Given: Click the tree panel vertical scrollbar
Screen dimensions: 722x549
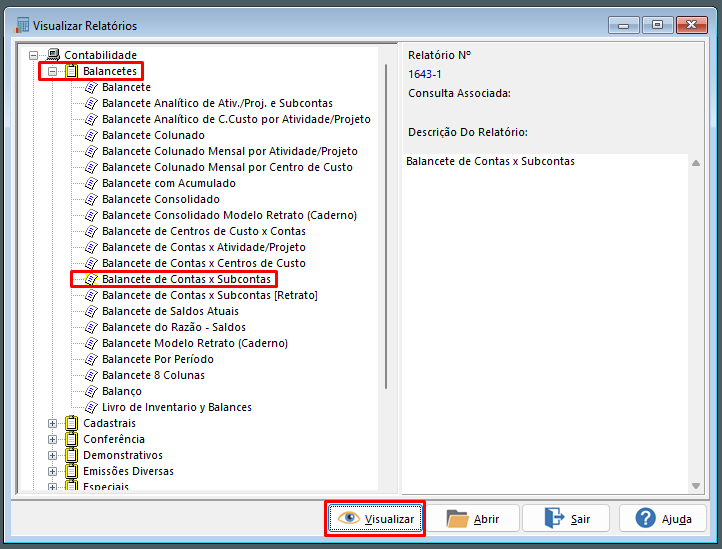Looking at the screenshot, I should [x=386, y=227].
